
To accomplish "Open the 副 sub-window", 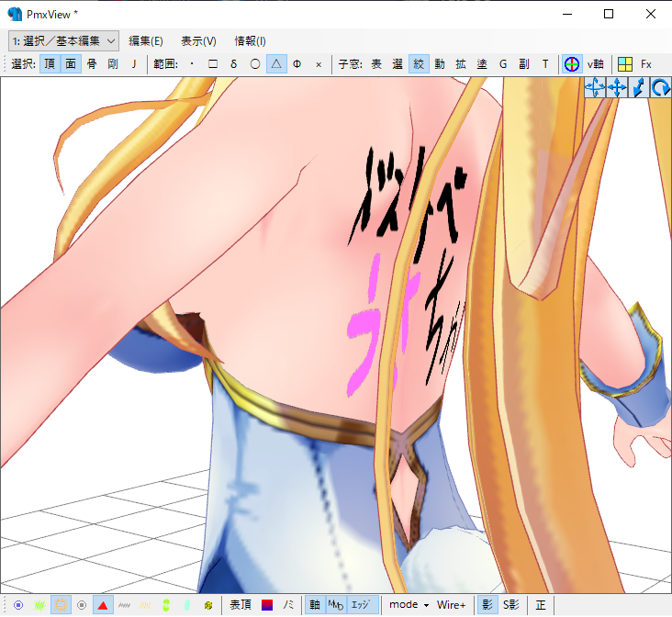I will 523,64.
